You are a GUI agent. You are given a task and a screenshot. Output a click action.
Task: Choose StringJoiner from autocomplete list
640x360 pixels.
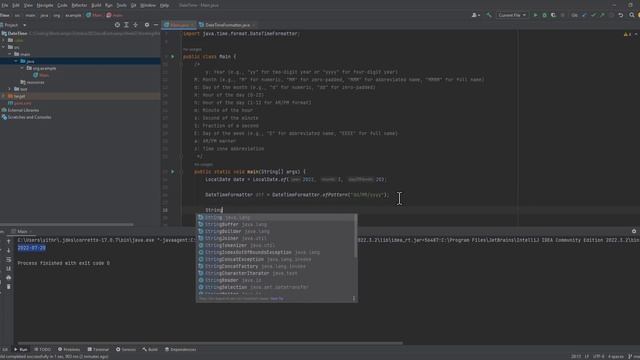tap(276, 238)
